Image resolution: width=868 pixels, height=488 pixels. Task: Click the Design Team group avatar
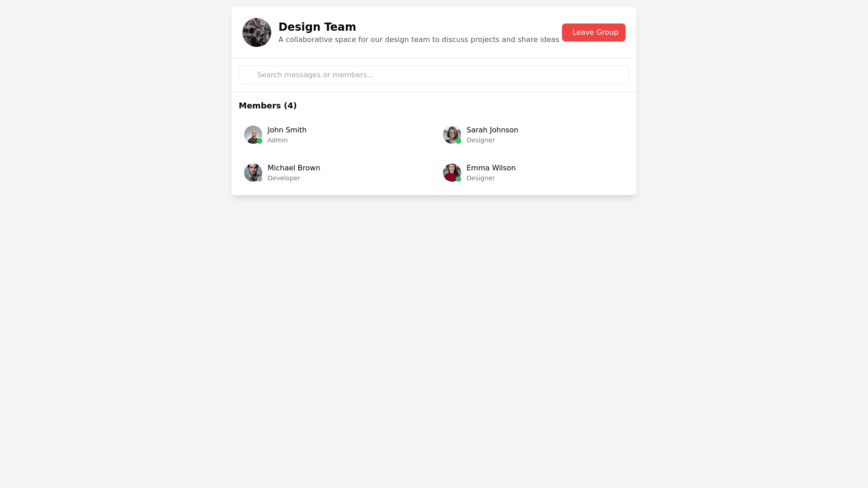coord(257,33)
